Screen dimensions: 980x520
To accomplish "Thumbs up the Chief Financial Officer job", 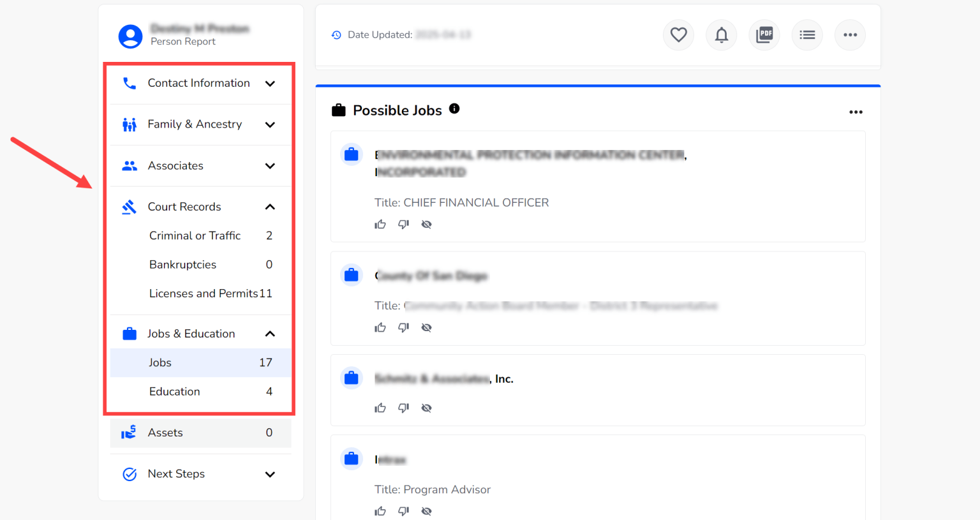I will 380,224.
